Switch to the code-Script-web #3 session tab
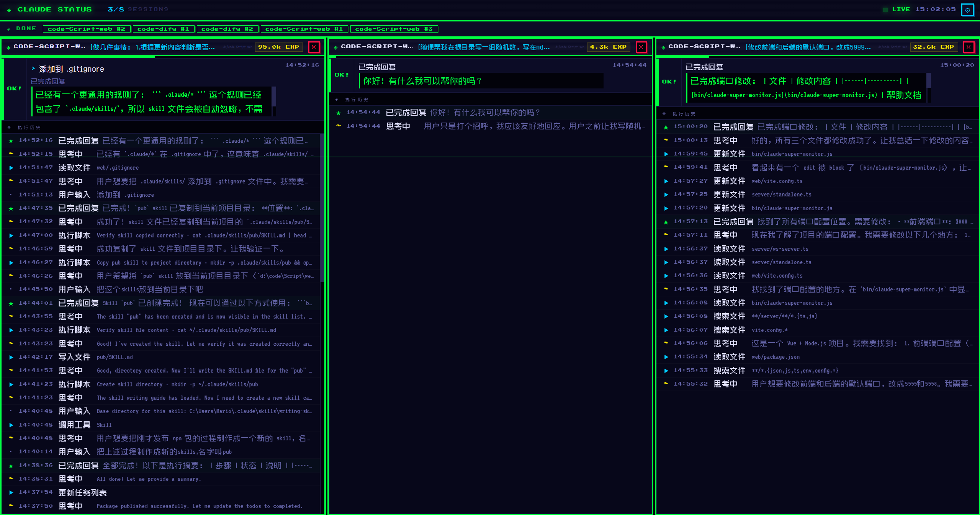This screenshot has width=980, height=515. 394,29
